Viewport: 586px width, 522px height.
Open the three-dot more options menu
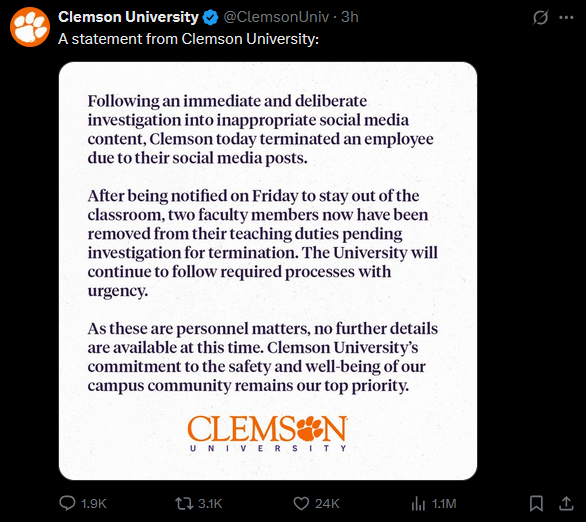coord(566,17)
